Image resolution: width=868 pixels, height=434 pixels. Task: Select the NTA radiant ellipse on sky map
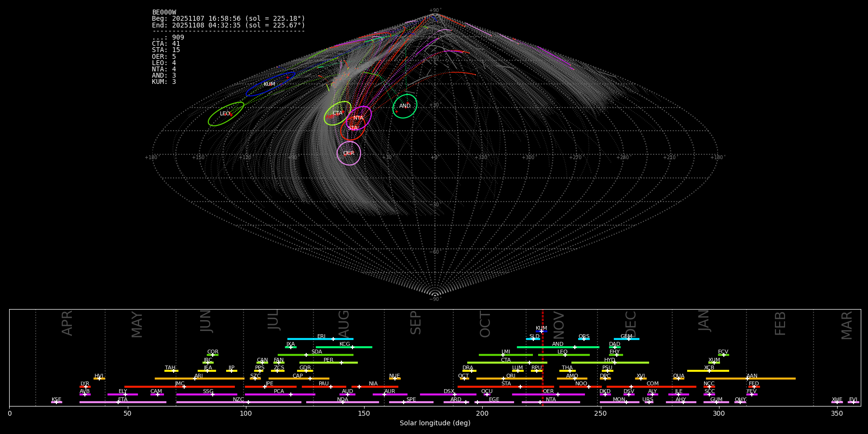(358, 118)
